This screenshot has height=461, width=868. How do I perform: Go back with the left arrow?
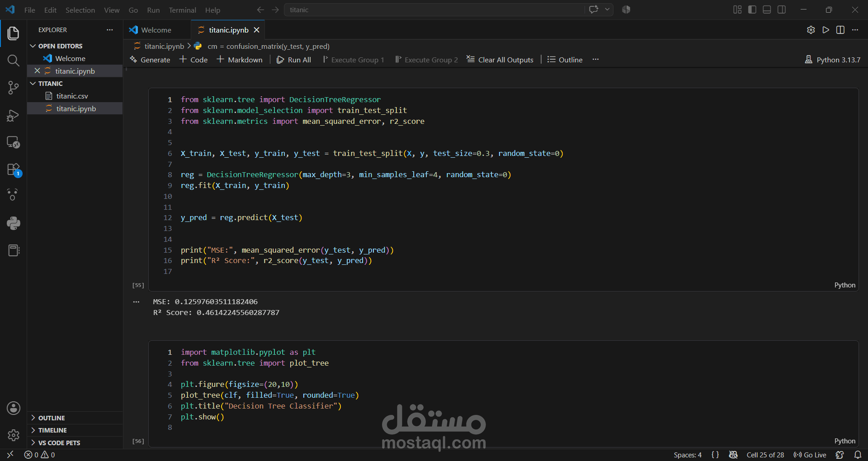pos(260,9)
